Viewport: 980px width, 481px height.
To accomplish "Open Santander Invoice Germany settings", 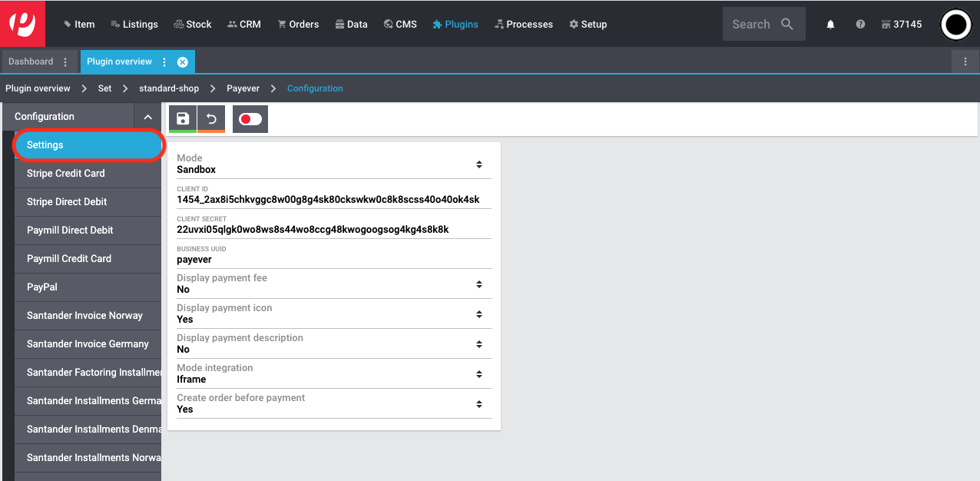I will click(x=88, y=344).
